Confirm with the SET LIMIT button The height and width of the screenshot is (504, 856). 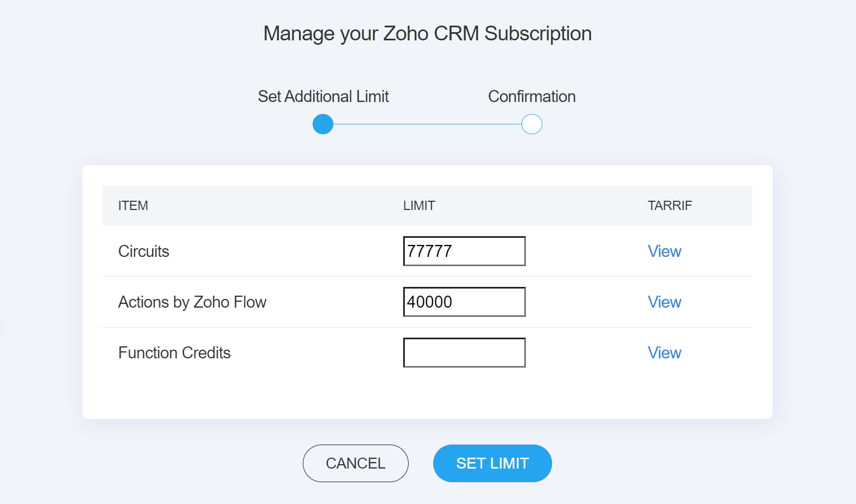492,463
